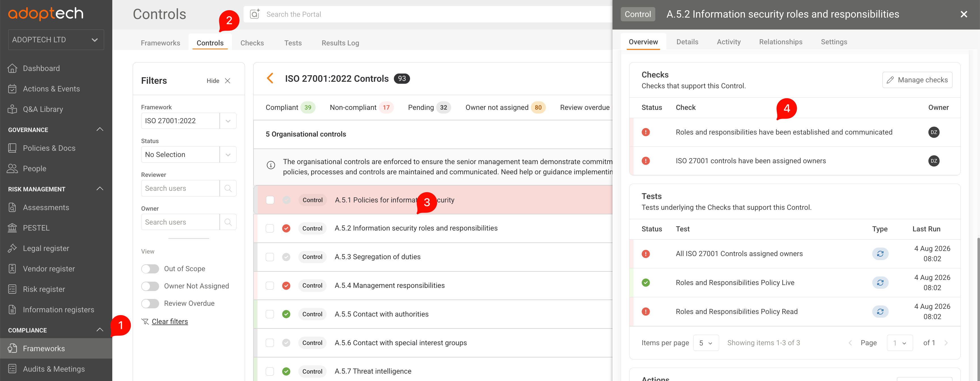Click the sync type icon for All ISO 27001 Controls test
The image size is (980, 381).
(x=880, y=254)
